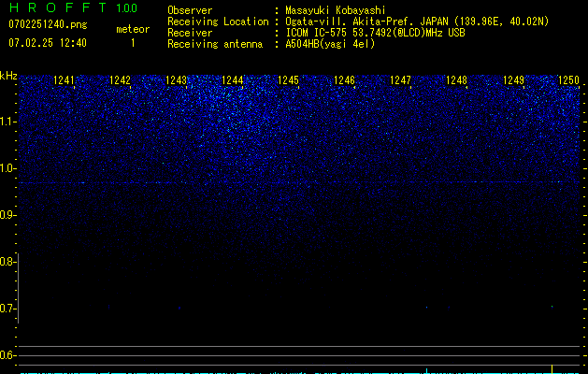Click observer name Masayuki Kobayashi
588x374 pixels.
pos(336,10)
